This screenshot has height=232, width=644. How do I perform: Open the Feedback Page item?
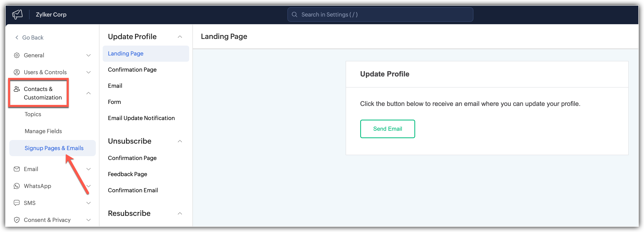click(128, 174)
